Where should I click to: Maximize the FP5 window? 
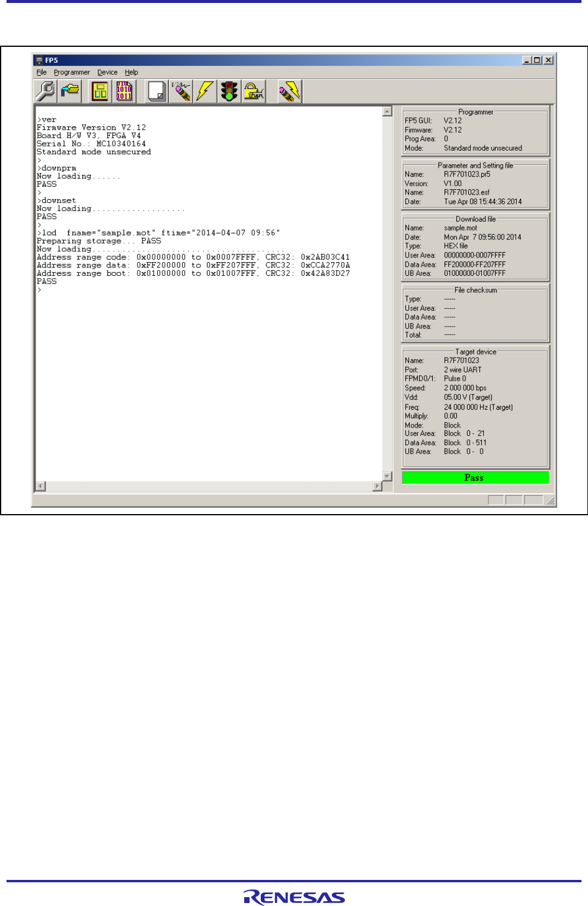pos(536,60)
